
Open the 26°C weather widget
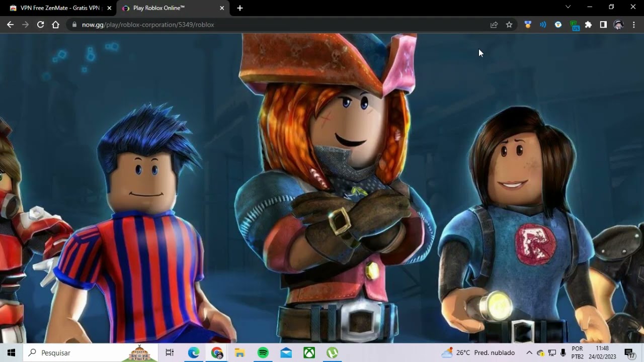(x=478, y=353)
